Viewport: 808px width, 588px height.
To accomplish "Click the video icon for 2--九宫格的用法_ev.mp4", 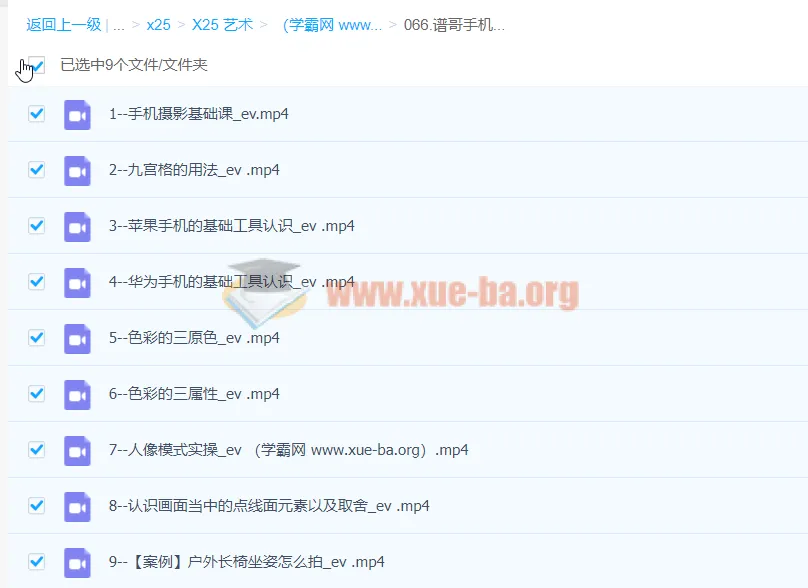I will pos(78,170).
